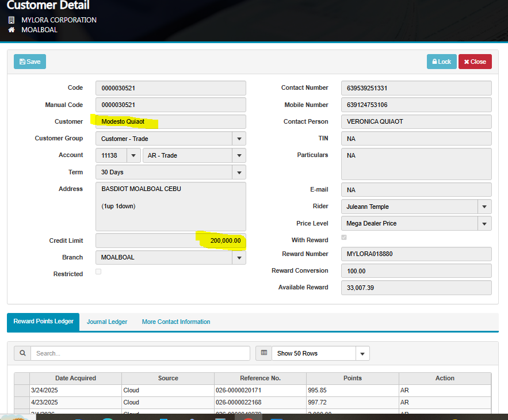
Task: Switch to the Journal Ledger tab
Action: 107,322
